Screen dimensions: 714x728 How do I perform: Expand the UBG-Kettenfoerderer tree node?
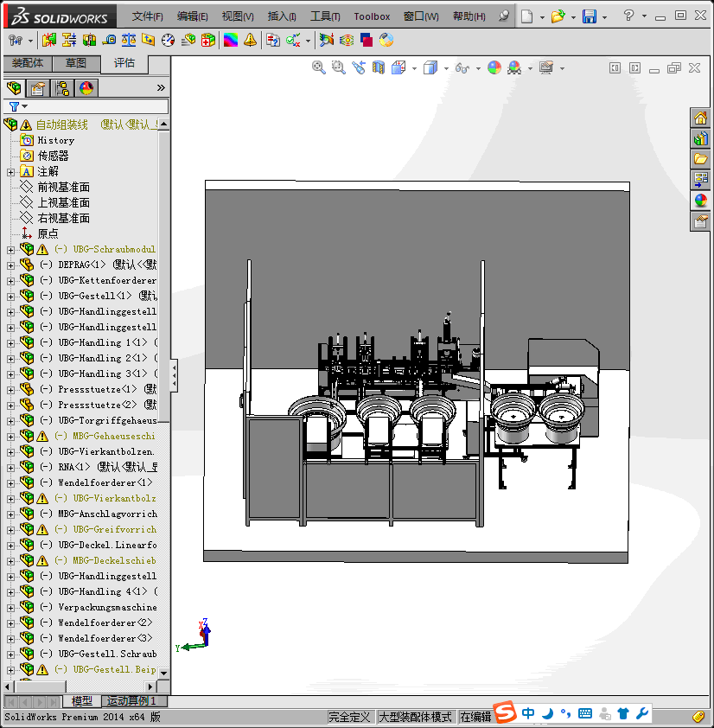click(10, 281)
